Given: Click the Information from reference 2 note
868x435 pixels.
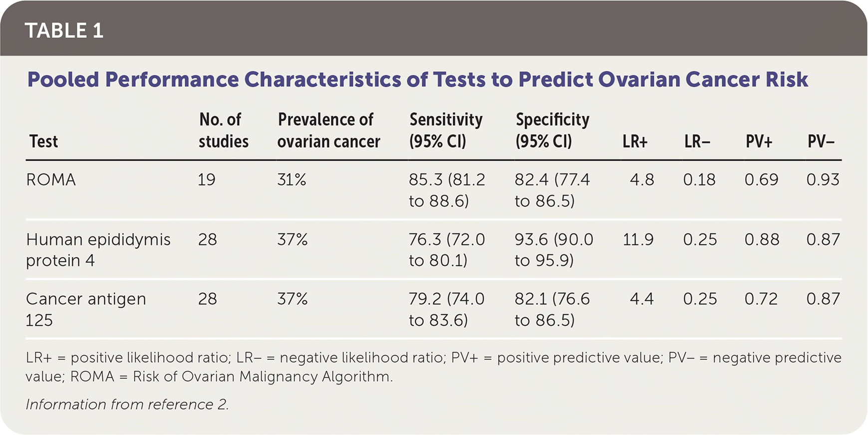Looking at the screenshot, I should (x=127, y=404).
